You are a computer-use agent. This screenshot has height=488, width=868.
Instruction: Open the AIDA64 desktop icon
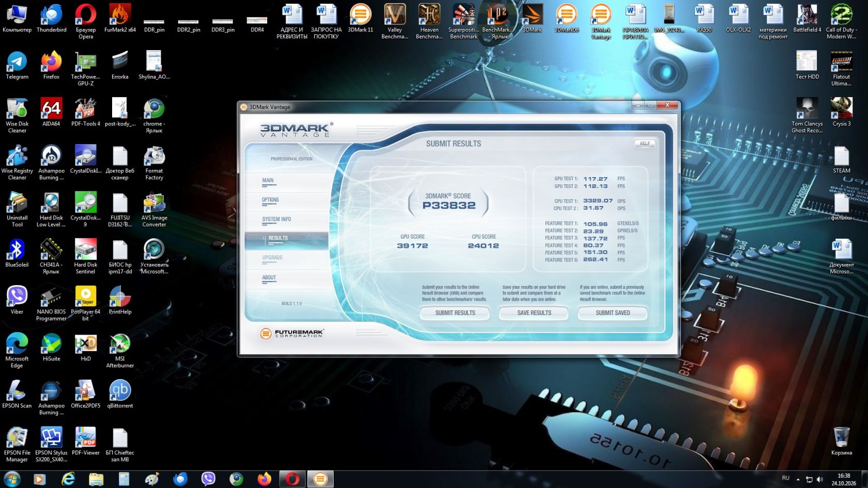(x=51, y=113)
